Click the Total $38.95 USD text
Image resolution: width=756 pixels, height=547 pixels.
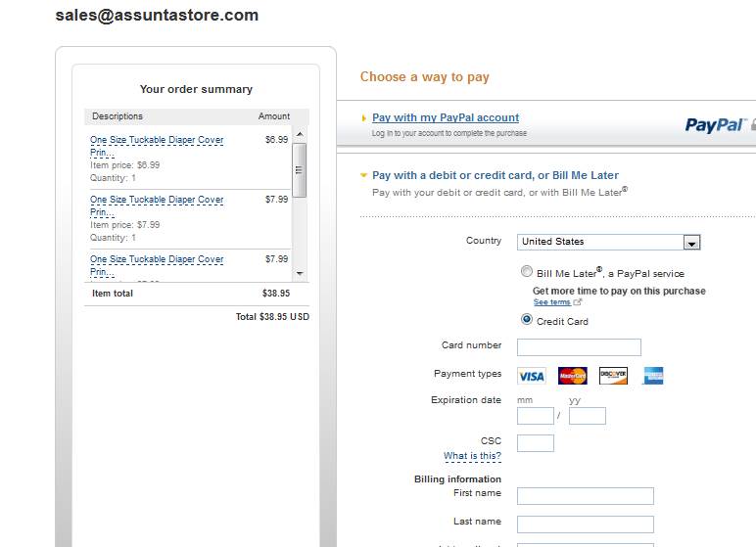click(272, 317)
